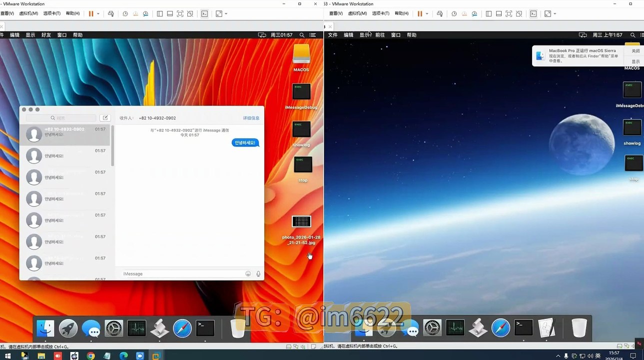Open the 前往 menu in the Finder menu bar
This screenshot has width=644, height=360.
point(380,35)
